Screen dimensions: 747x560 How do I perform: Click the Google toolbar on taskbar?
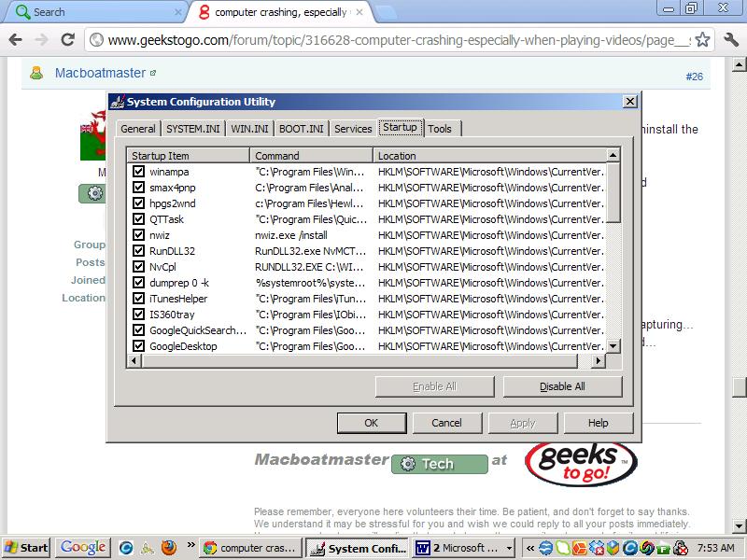tap(83, 548)
